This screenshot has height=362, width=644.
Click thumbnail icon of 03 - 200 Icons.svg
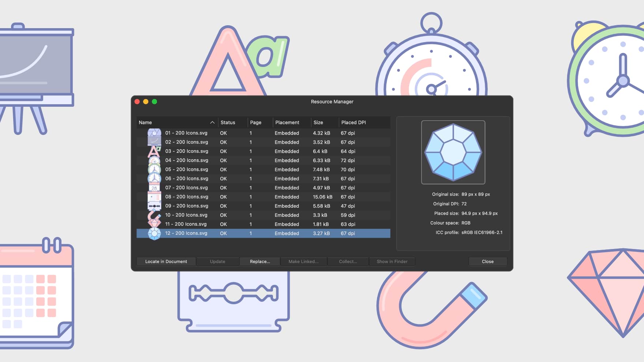click(x=154, y=151)
